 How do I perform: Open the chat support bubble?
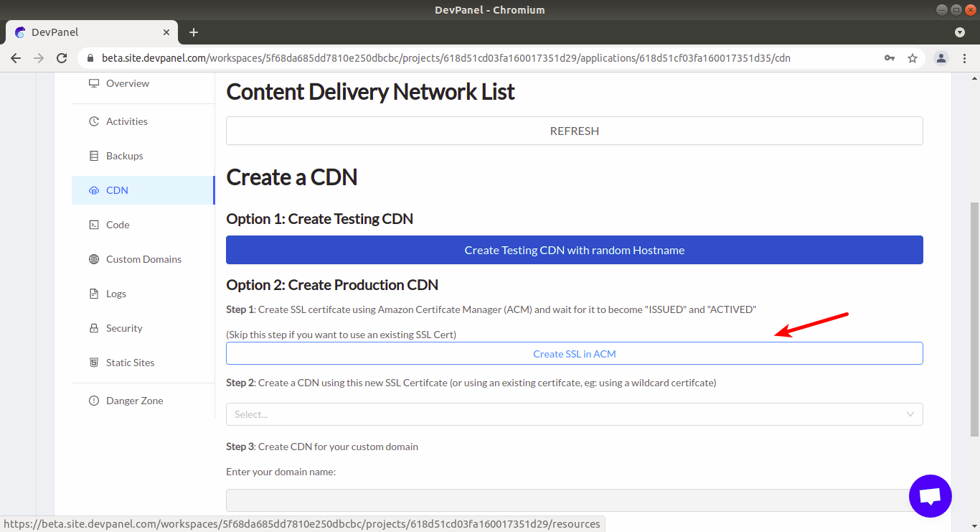[930, 496]
